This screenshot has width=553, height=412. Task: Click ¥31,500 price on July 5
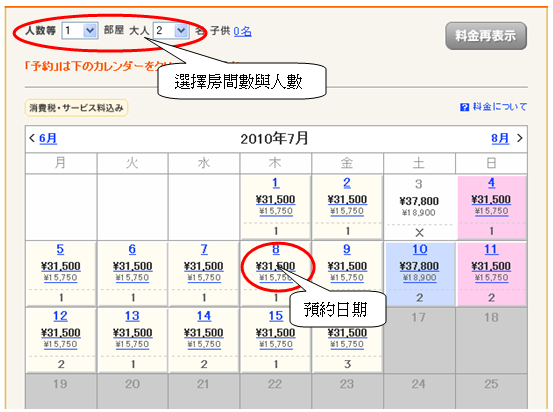coord(60,266)
